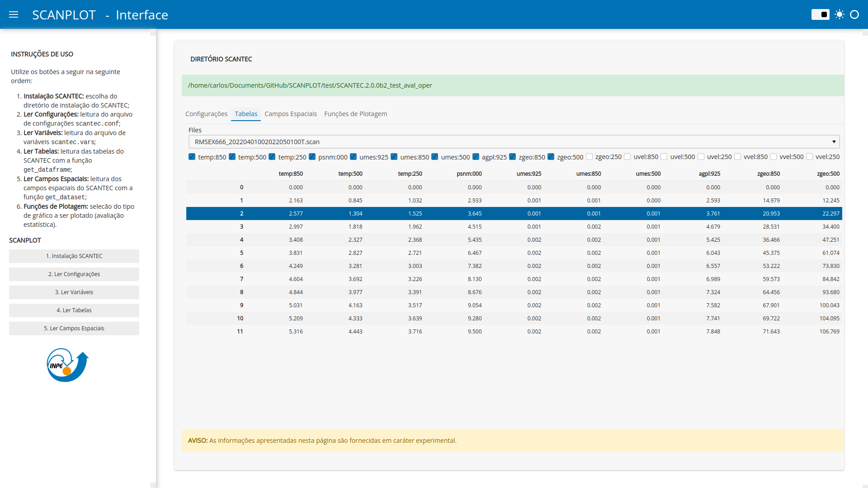Click the 3. Ler Variáveis button

74,292
